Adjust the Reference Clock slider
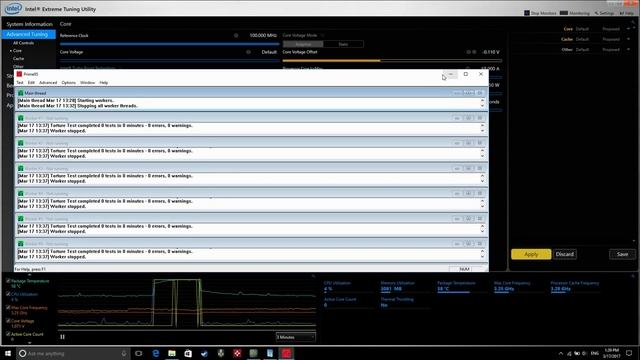640x360 pixels. (x=169, y=43)
